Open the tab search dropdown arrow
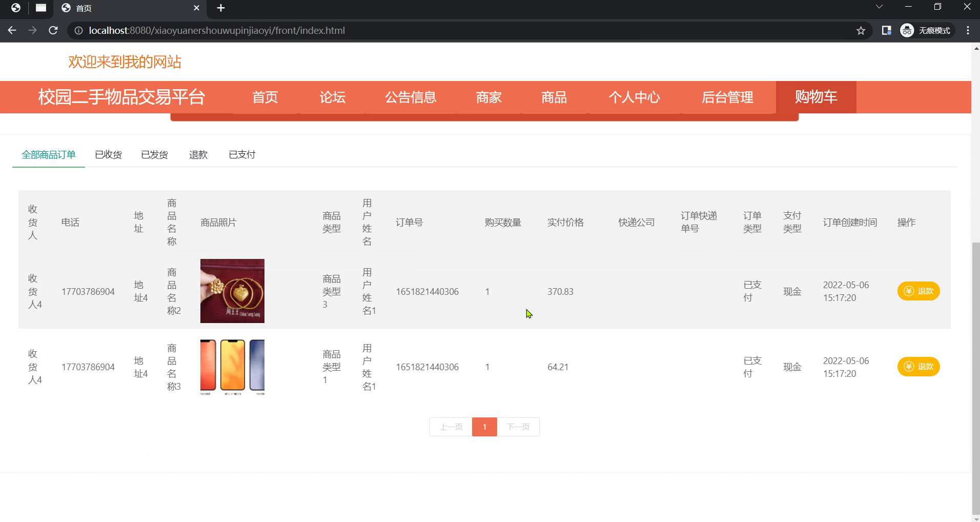Screen dimensions: 980x522 tap(879, 7)
